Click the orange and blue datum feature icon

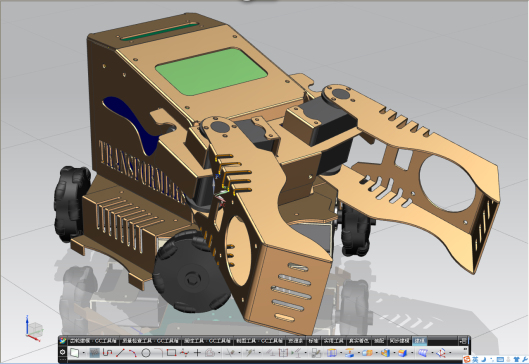tap(350, 353)
